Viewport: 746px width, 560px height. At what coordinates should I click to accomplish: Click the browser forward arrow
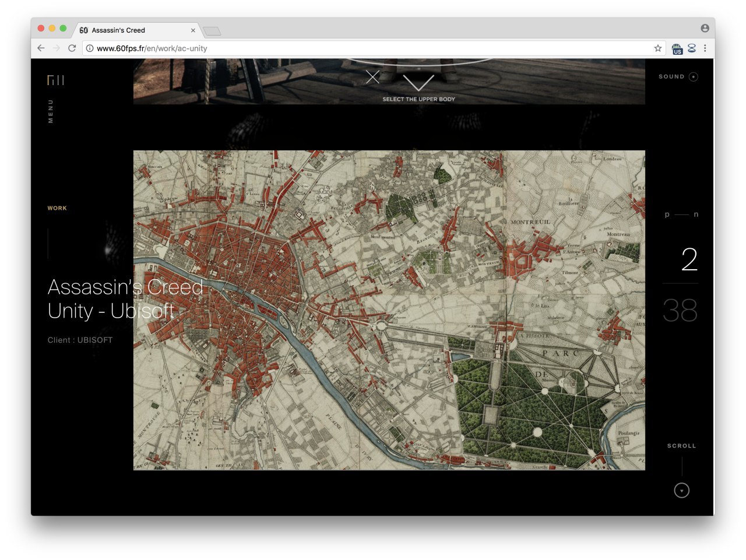click(x=57, y=48)
